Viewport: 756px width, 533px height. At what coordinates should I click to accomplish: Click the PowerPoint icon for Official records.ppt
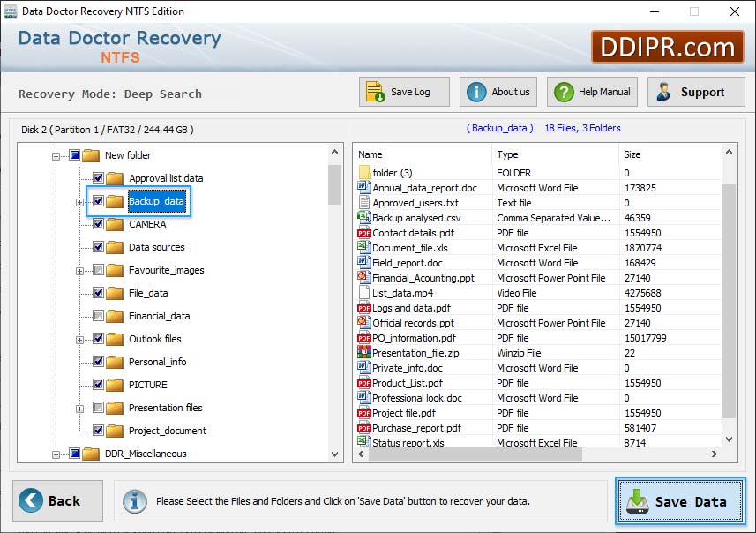(363, 322)
